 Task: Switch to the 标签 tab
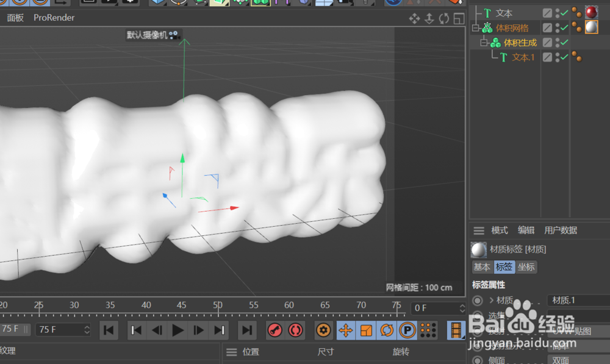point(504,267)
